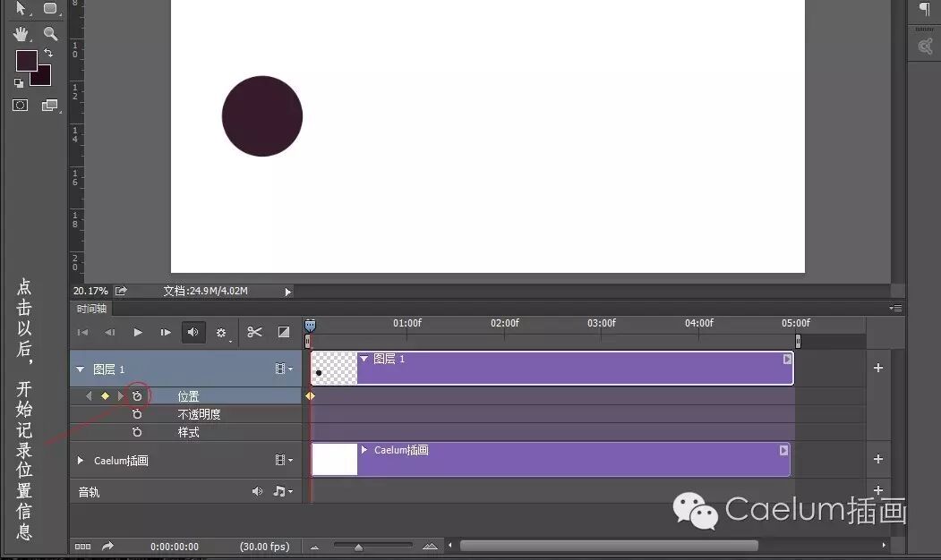Select the Path Selection arrow tool

pos(21,8)
